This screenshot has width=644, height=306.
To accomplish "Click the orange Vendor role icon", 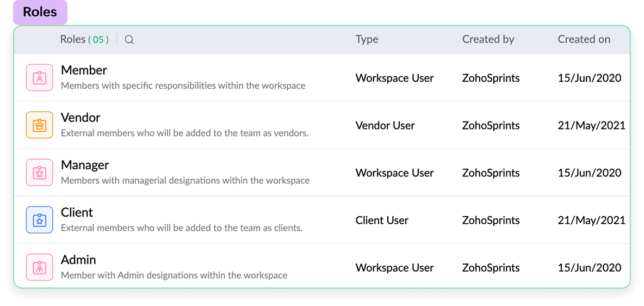I will click(x=40, y=125).
